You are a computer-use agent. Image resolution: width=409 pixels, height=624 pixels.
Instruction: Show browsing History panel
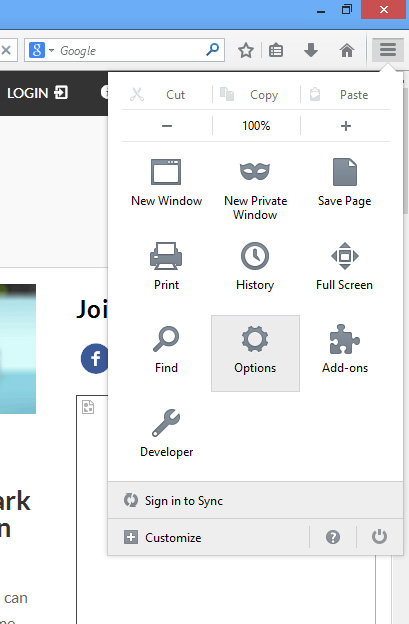(x=255, y=266)
